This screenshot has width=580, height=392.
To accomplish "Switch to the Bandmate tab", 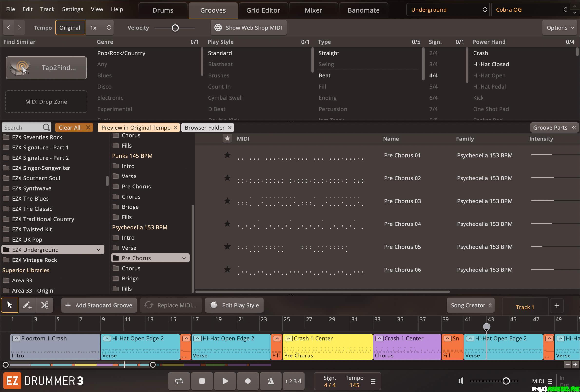I will pyautogui.click(x=363, y=10).
